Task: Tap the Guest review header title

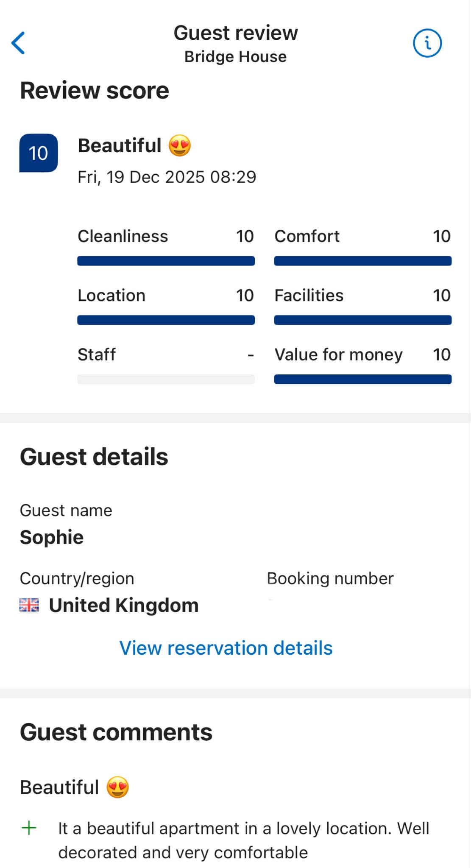Action: point(235,33)
